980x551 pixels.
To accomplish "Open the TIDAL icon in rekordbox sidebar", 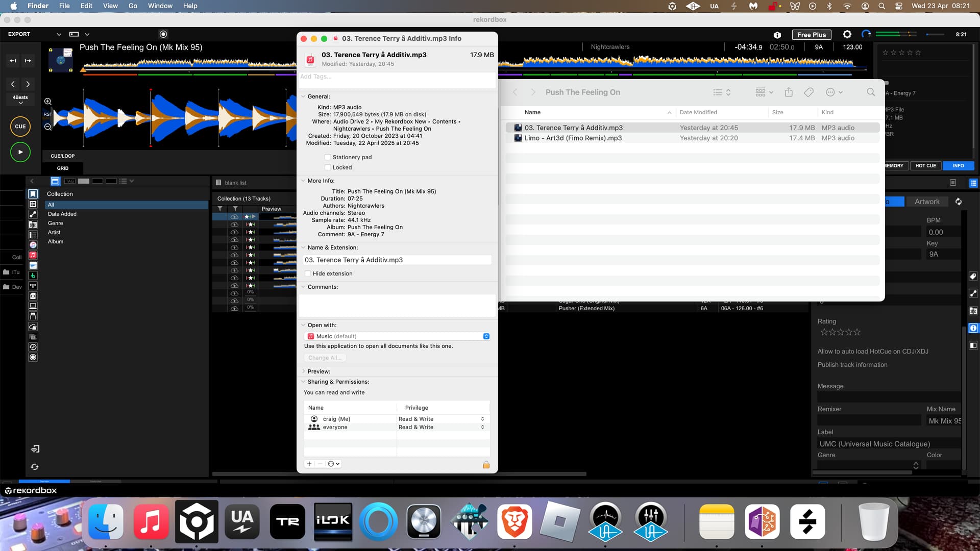I will 33,286.
